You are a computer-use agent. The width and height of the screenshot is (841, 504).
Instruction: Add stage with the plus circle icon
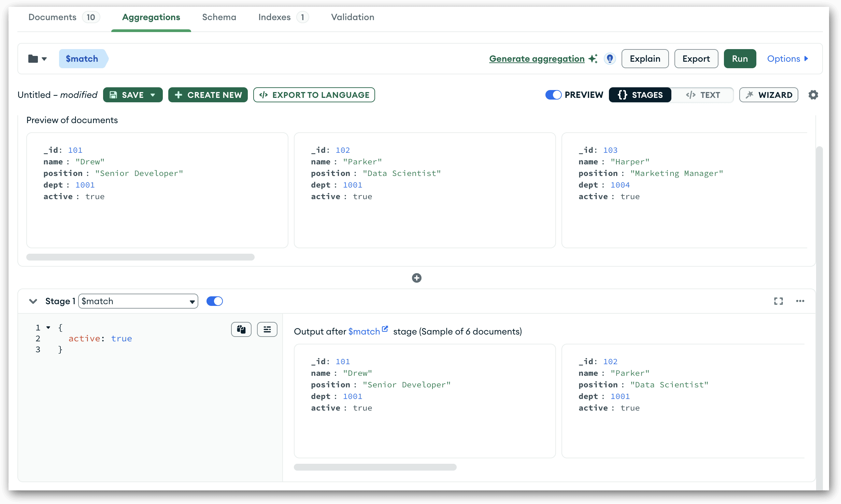coord(416,278)
